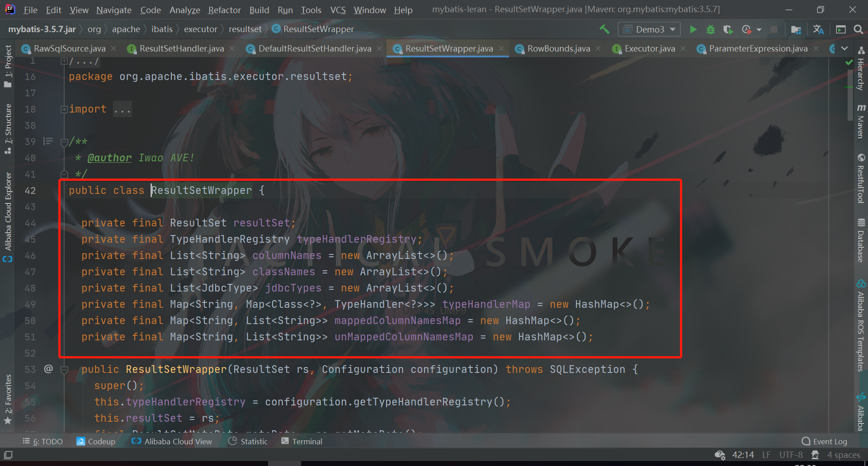This screenshot has width=868, height=466.
Task: Click the power save cloud icon in status bar
Action: tap(720, 455)
